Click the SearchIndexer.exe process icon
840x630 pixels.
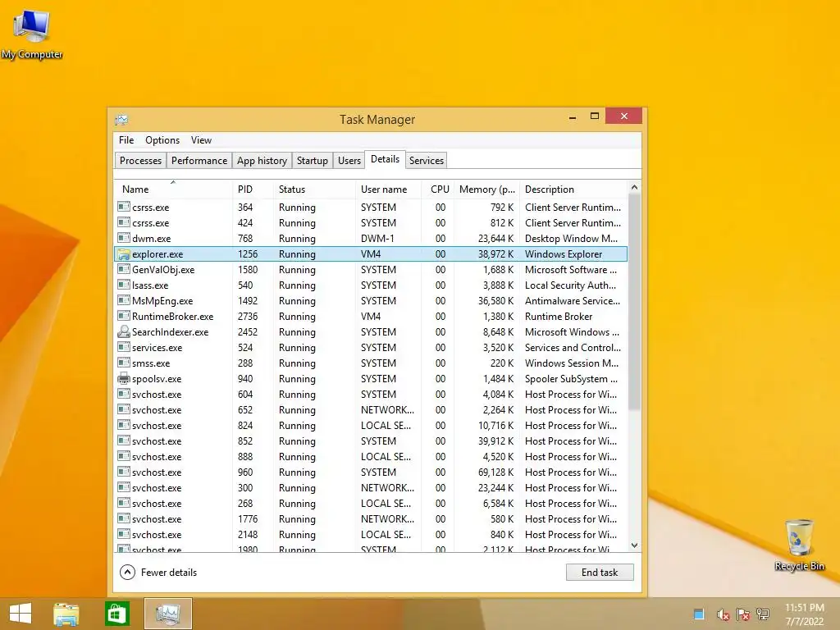[124, 331]
